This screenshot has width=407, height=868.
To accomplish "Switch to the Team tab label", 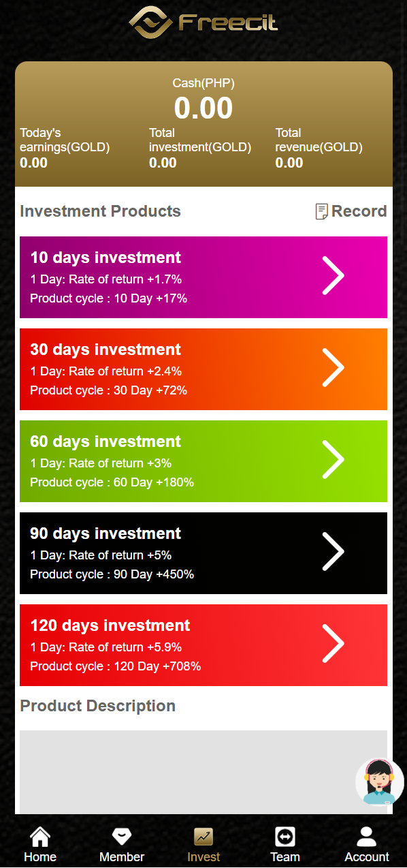I will point(284,857).
